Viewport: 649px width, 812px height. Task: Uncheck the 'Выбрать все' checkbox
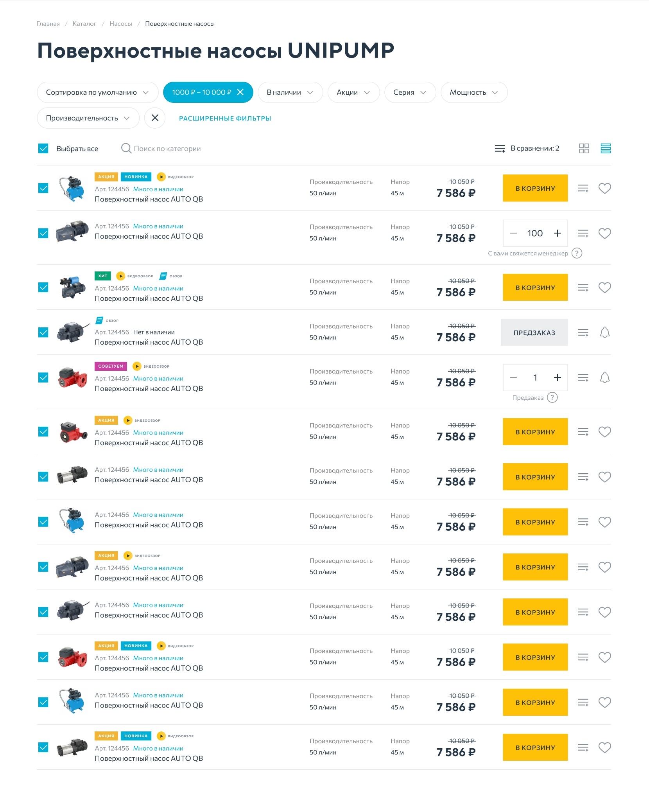[43, 149]
